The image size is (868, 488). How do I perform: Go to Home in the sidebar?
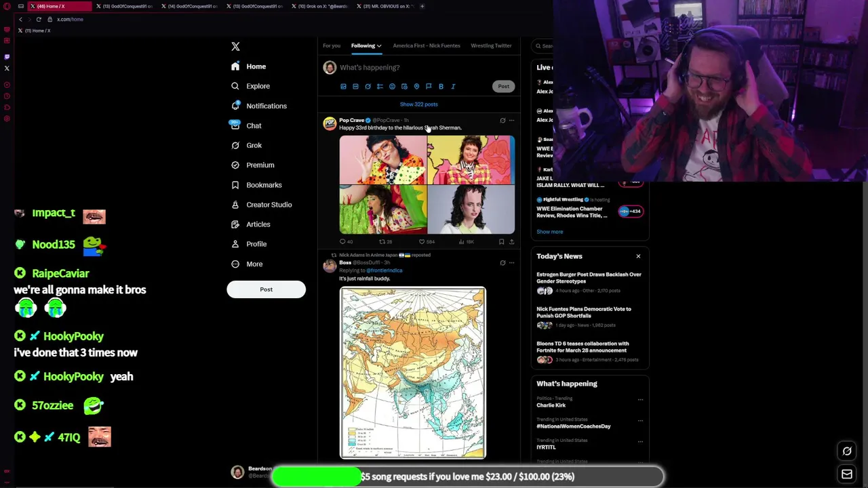point(248,66)
